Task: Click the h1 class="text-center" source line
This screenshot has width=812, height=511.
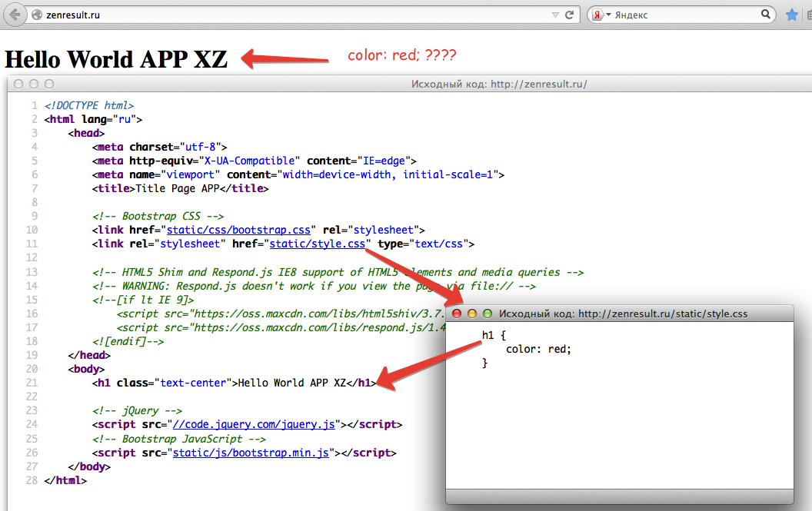Action: click(x=234, y=383)
